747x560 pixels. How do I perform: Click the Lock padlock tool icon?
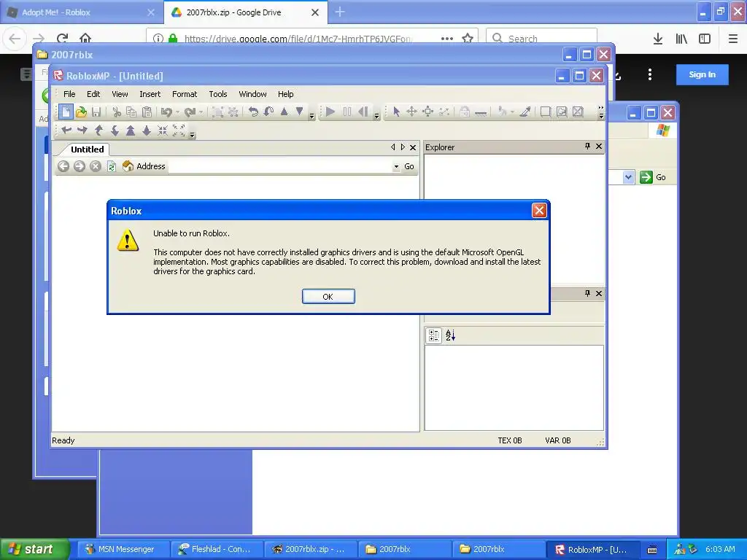(x=465, y=112)
